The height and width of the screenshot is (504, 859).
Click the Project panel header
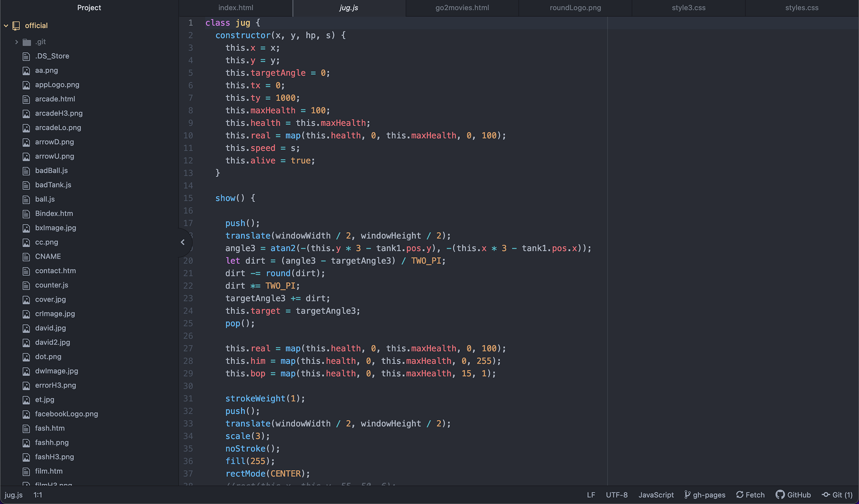pyautogui.click(x=89, y=8)
